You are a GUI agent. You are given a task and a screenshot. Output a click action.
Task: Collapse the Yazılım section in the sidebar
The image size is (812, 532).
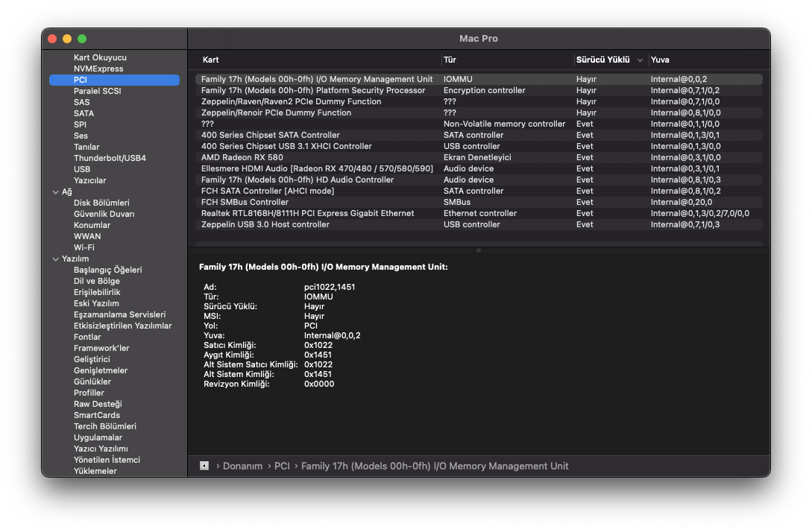55,259
